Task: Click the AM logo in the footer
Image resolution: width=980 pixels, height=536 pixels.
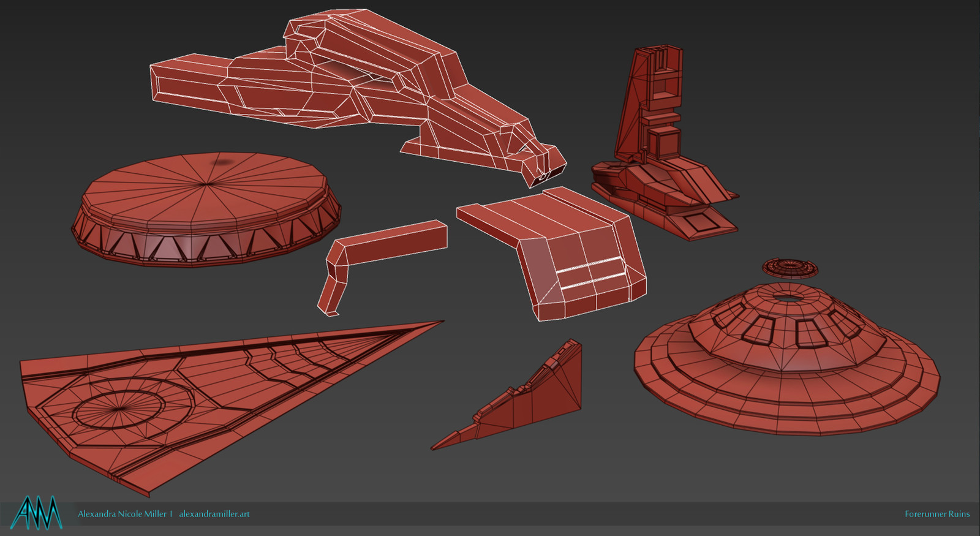Action: click(37, 513)
